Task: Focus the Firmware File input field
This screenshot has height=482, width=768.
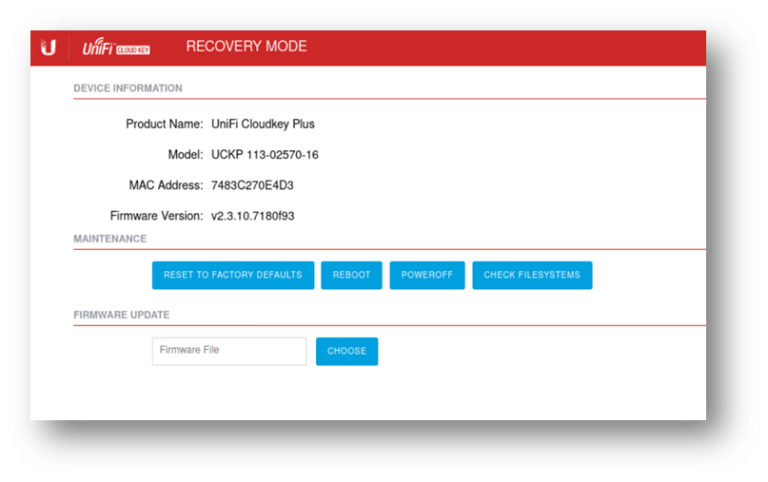Action: (229, 351)
